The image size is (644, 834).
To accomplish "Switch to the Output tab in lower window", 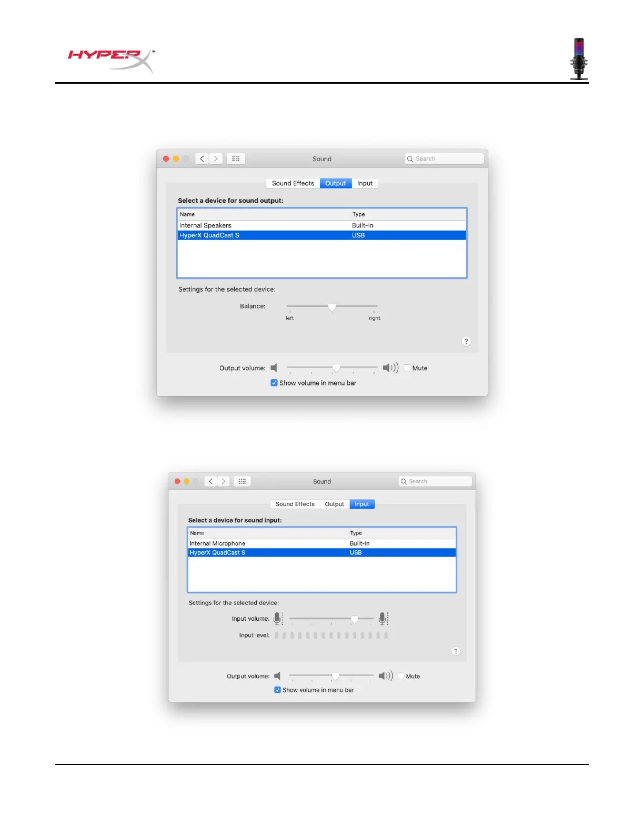I will click(335, 504).
